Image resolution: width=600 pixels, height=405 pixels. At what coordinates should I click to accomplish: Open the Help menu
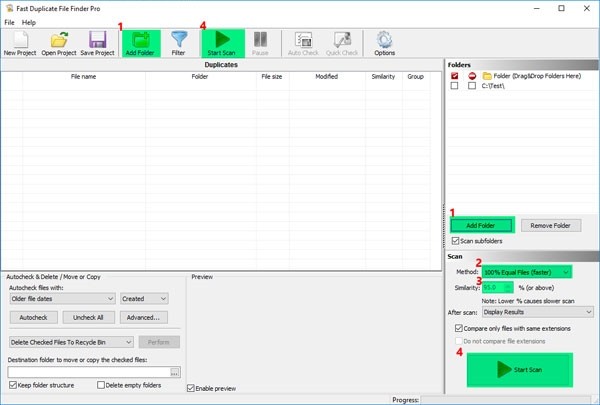[29, 22]
